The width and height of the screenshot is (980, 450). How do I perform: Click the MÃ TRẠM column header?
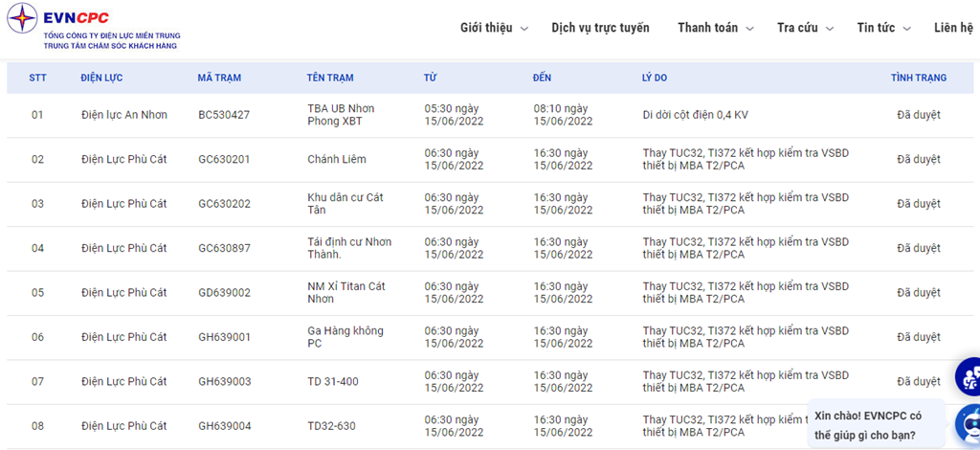click(x=219, y=78)
